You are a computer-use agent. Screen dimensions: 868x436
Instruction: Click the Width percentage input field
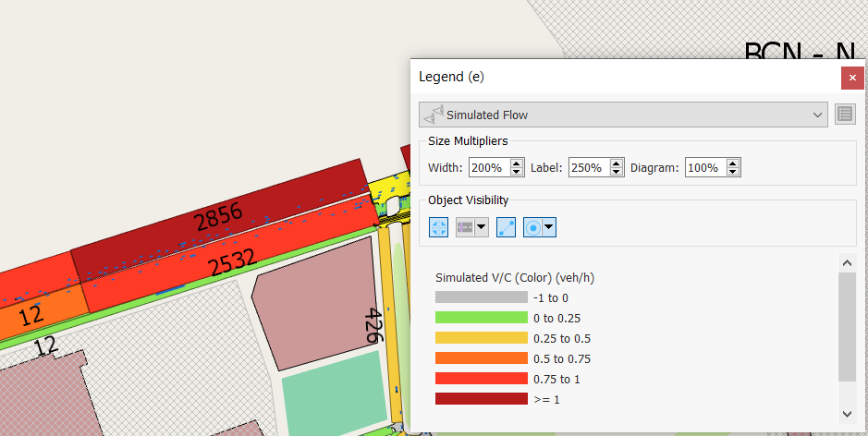(489, 168)
